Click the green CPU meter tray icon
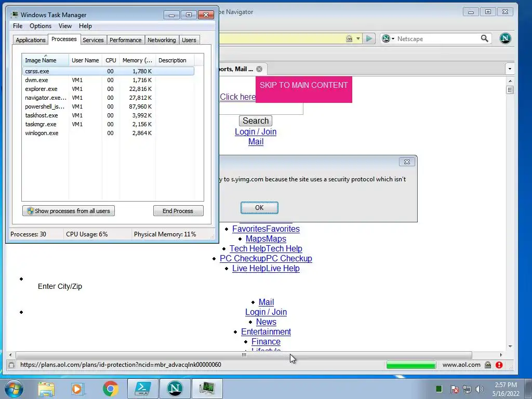The image size is (532, 399). point(438,389)
